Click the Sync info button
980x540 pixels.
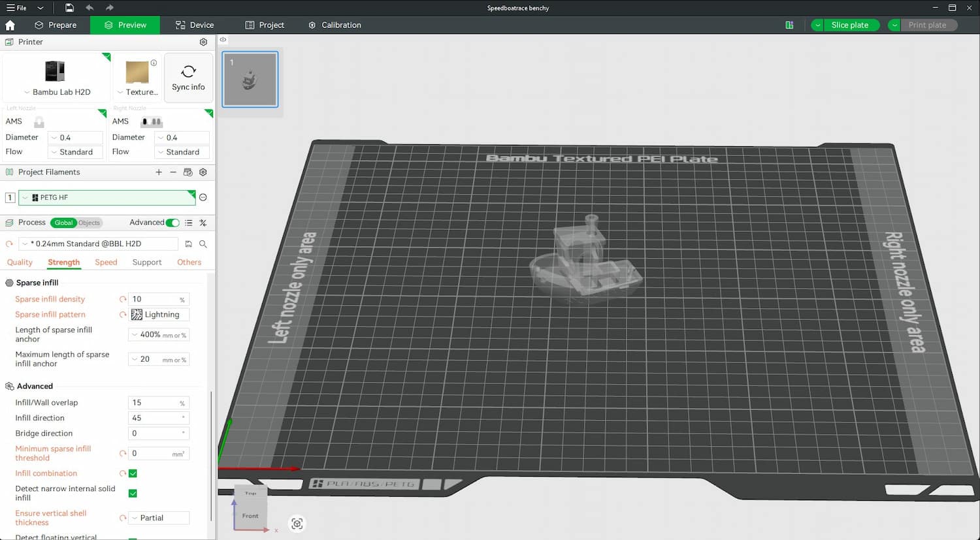pos(188,78)
